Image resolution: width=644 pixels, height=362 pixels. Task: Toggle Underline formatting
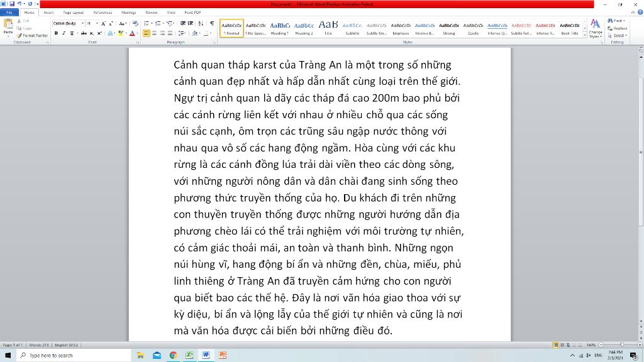click(x=72, y=33)
